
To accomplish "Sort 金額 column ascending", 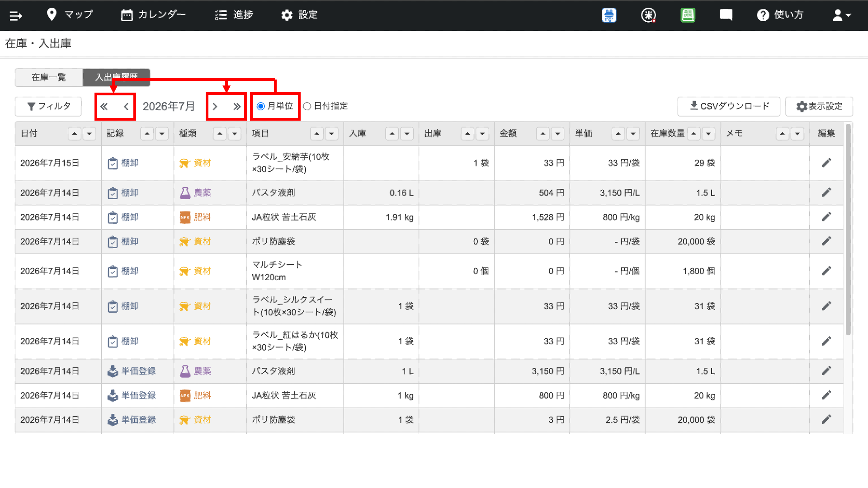I will pos(542,134).
